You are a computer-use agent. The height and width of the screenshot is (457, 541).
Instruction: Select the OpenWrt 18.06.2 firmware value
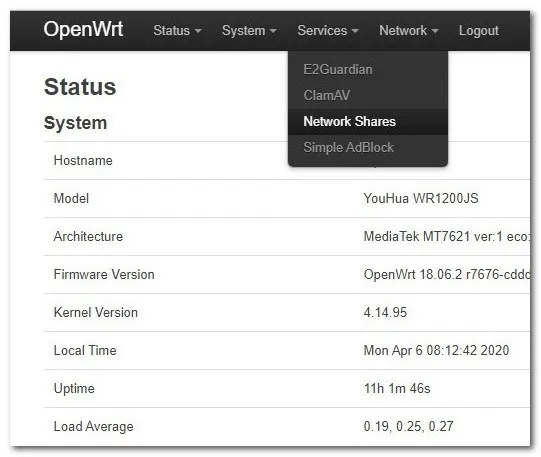tap(447, 275)
